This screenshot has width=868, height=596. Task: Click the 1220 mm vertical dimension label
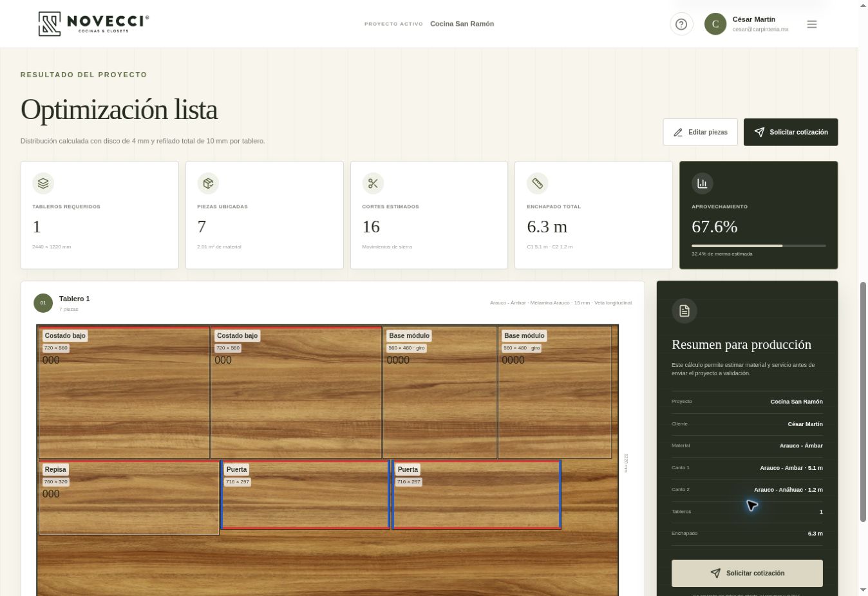[x=626, y=463]
